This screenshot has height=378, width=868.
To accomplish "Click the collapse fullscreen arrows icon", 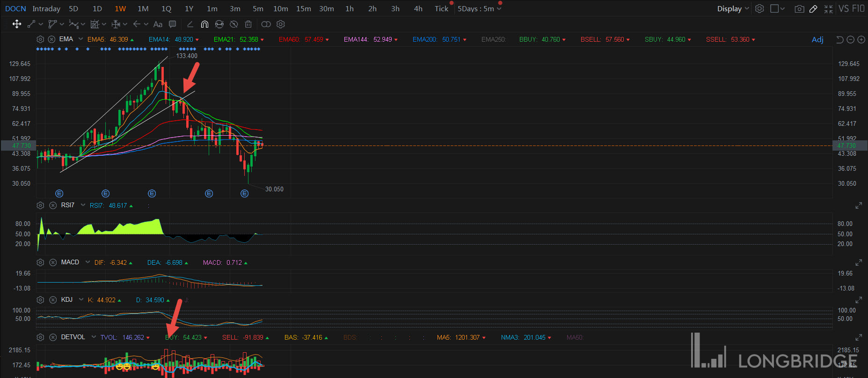I will click(828, 9).
